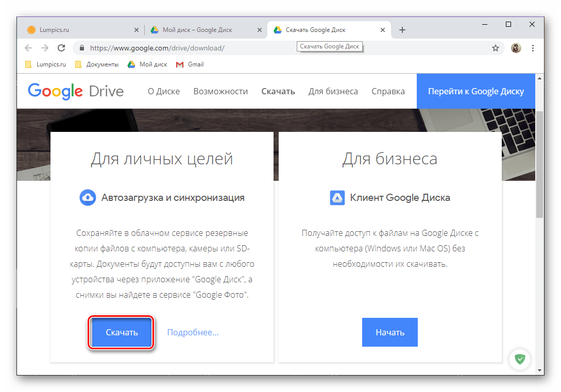The image size is (561, 392).
Task: Open the user profile avatar
Action: [x=516, y=48]
